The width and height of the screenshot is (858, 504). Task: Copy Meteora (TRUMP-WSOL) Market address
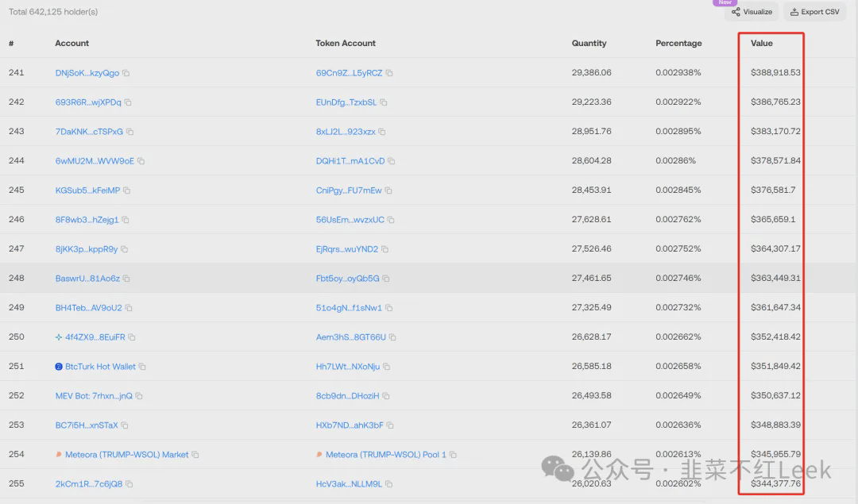point(195,455)
